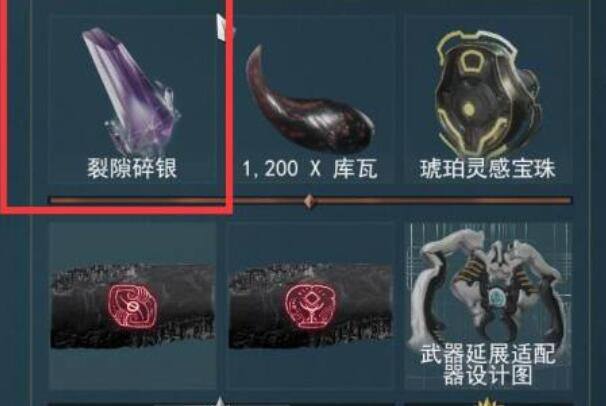Select the purple Rift Sliver crystal icon
Image resolution: width=606 pixels, height=406 pixels.
tap(131, 91)
